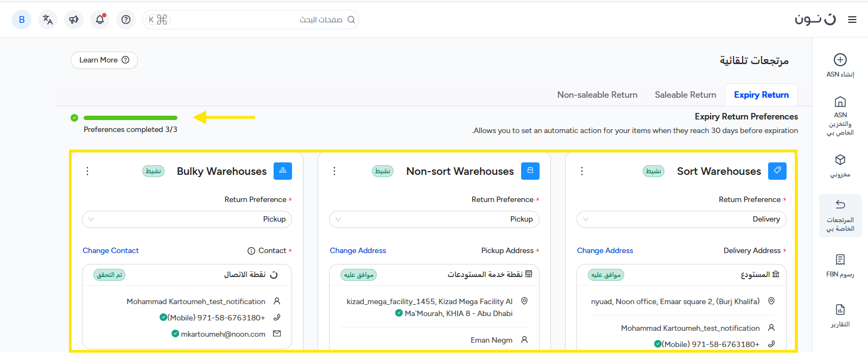Open the reports icon in sidebar
868x353 pixels.
(x=840, y=310)
